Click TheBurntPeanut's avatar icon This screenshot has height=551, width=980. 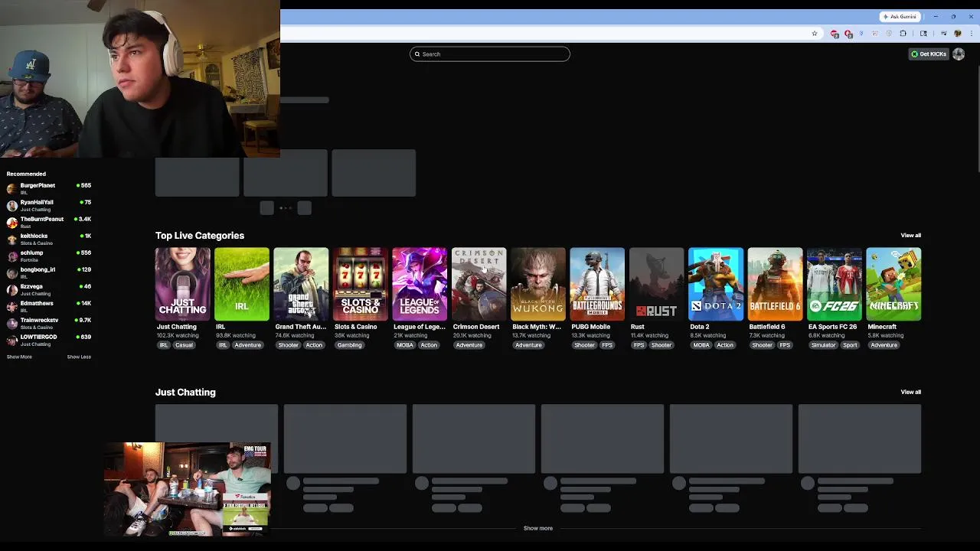click(x=12, y=222)
